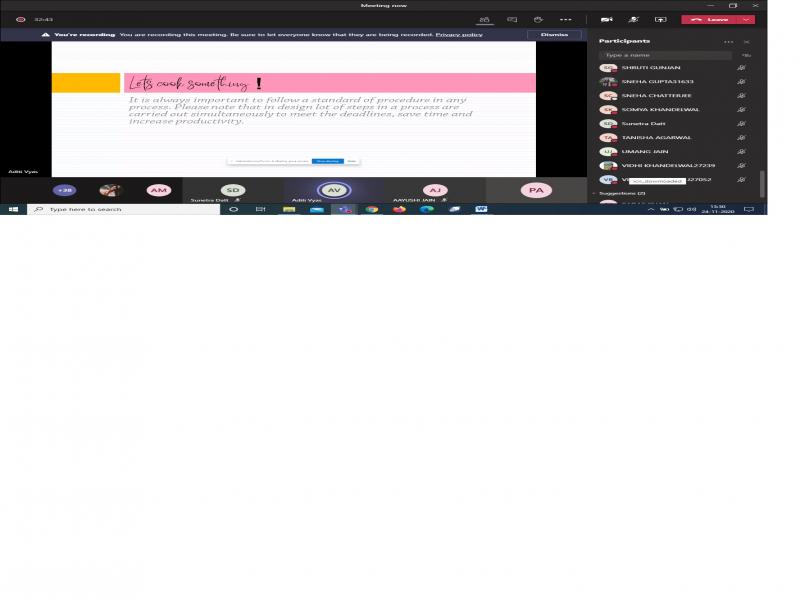This screenshot has height=600, width=800.
Task: Open Microsoft Word from the taskbar
Action: coord(480,209)
